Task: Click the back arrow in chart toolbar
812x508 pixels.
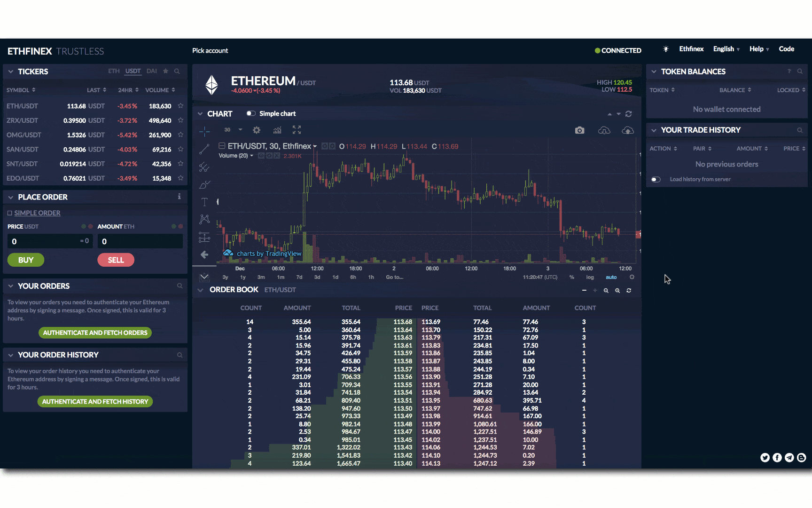Action: [204, 254]
